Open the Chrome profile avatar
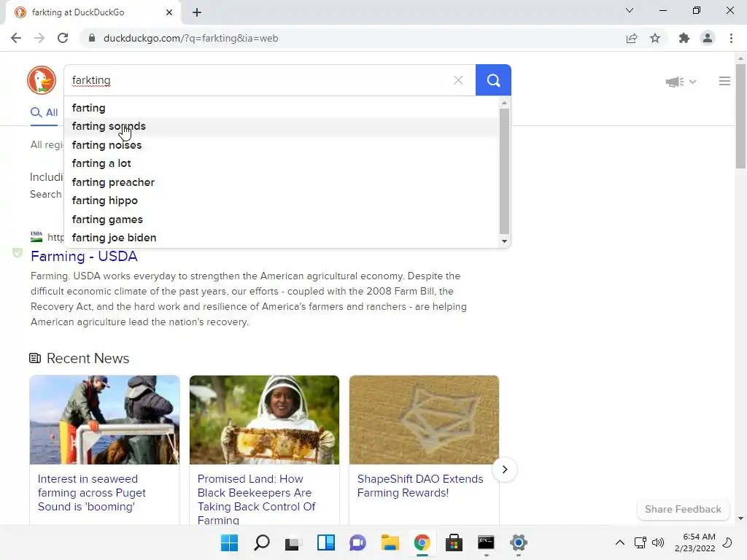 [x=708, y=38]
